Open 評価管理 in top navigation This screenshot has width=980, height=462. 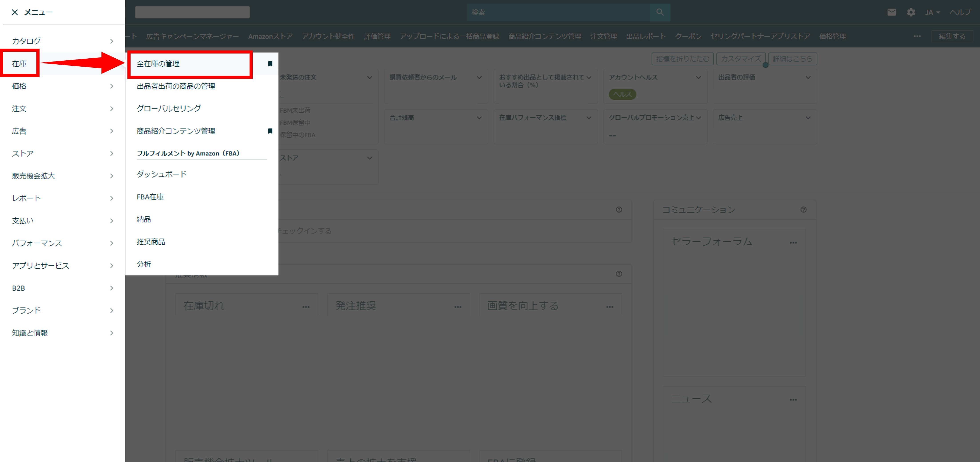pyautogui.click(x=377, y=36)
